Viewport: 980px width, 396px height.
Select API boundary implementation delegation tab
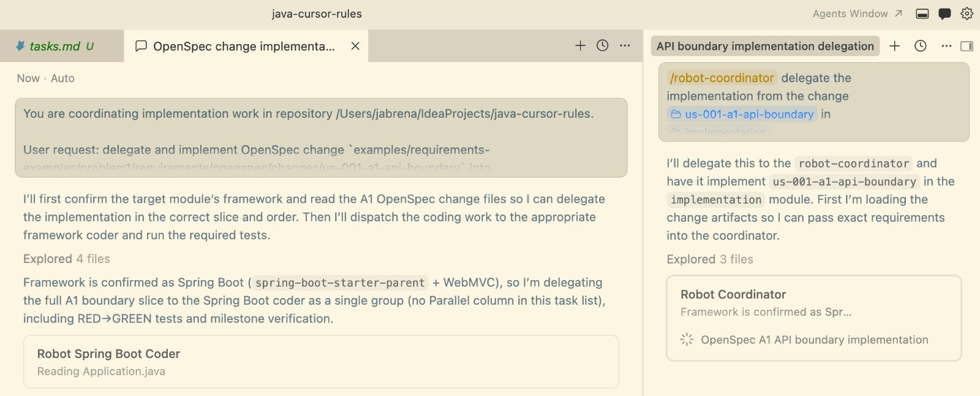coord(764,46)
